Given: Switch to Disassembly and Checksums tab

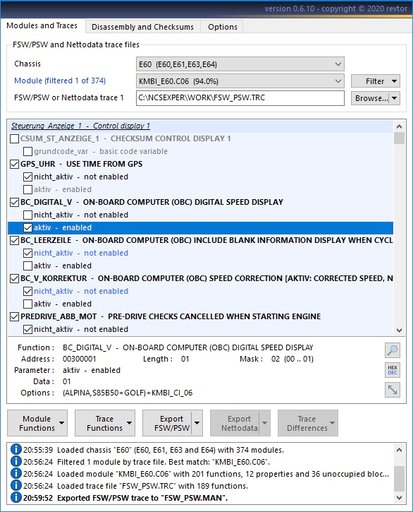Looking at the screenshot, I should (143, 27).
